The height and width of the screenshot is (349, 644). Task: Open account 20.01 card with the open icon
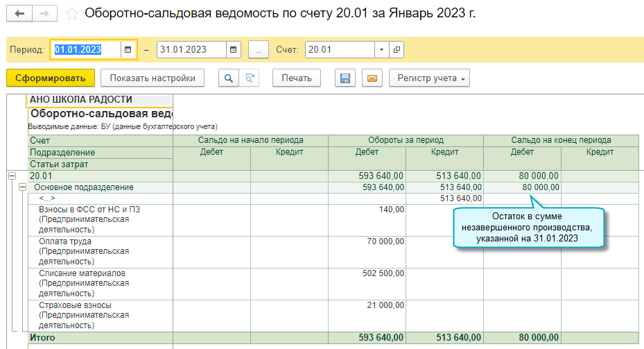tap(397, 50)
